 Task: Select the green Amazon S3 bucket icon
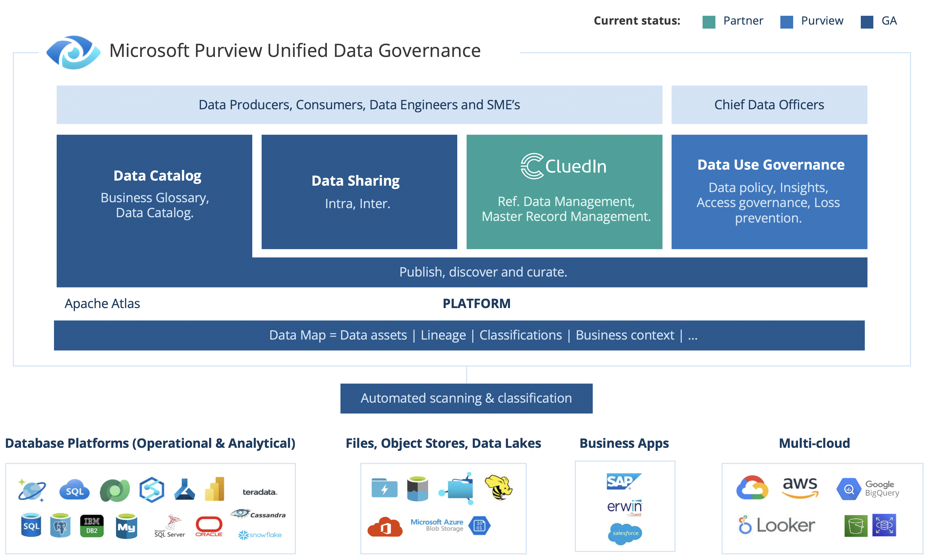pos(856,525)
